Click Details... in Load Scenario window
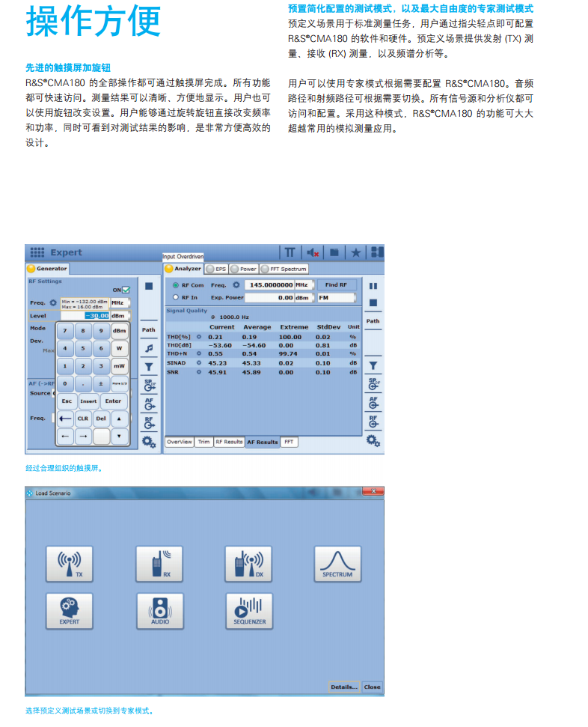The width and height of the screenshot is (588, 727). coord(344,687)
